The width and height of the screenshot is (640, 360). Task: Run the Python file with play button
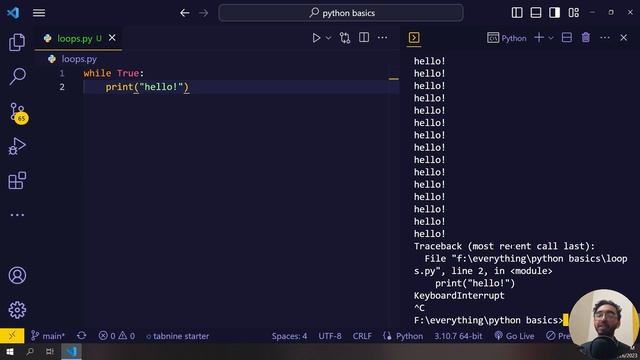(x=316, y=38)
